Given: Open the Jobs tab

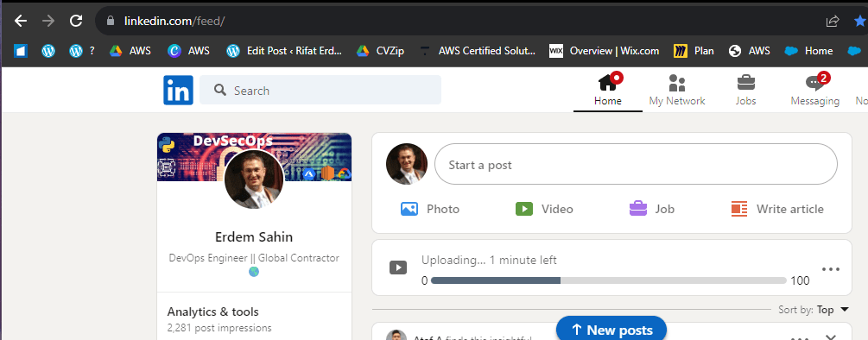Looking at the screenshot, I should point(745,90).
